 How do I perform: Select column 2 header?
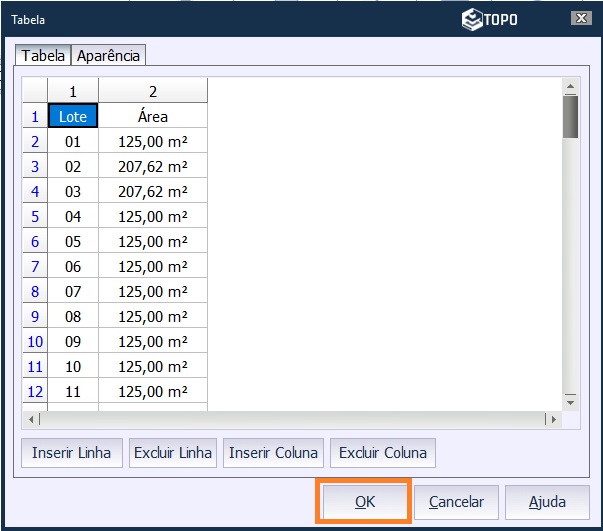tap(153, 91)
